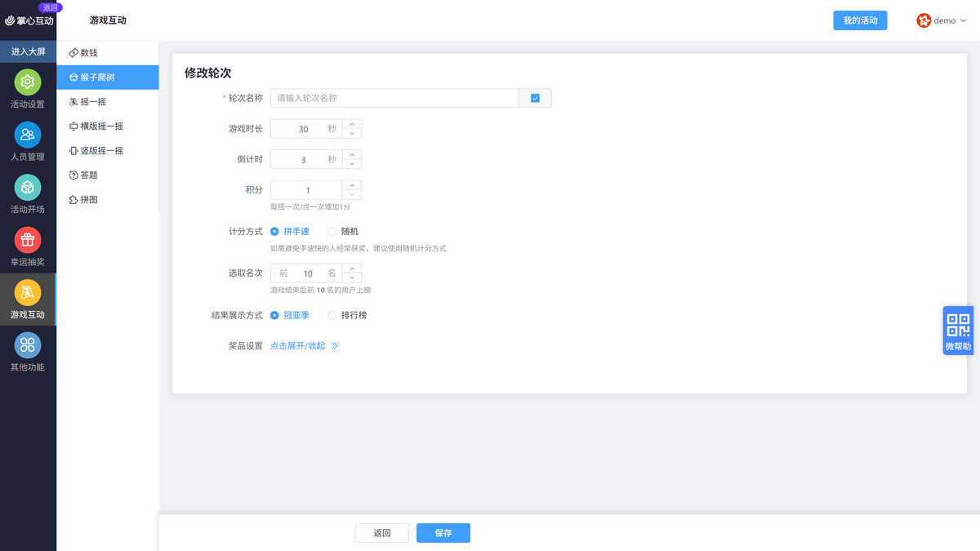Click bottom 返回 button
The height and width of the screenshot is (551, 980).
(382, 533)
